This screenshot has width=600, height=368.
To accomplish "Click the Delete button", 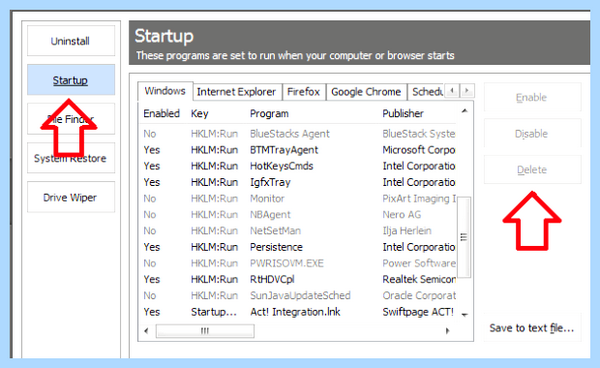I will (x=532, y=169).
